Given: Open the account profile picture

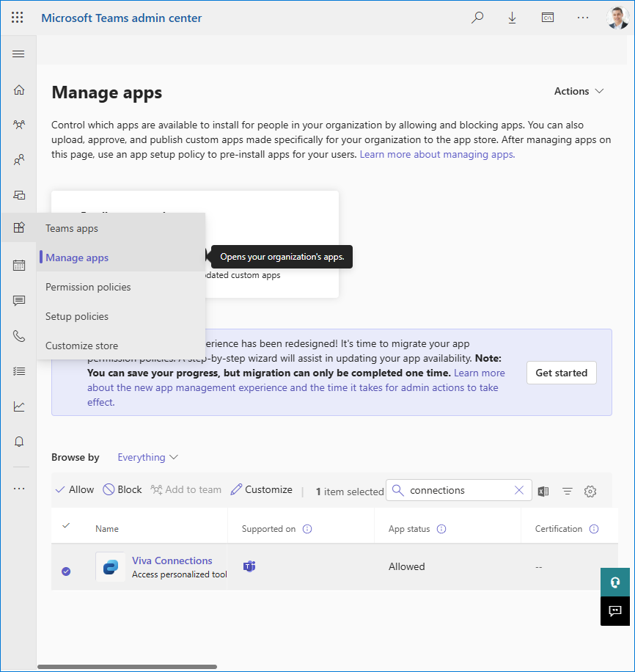Looking at the screenshot, I should pos(617,18).
